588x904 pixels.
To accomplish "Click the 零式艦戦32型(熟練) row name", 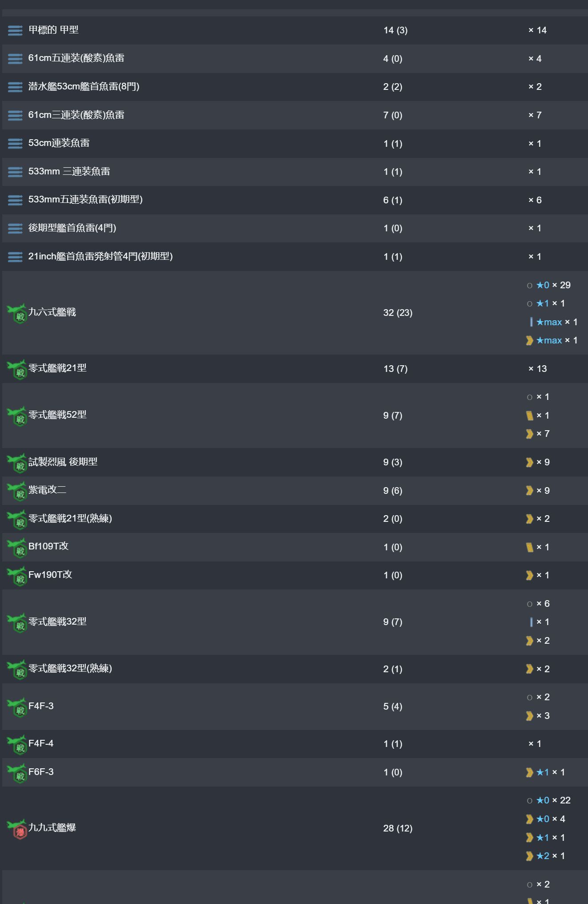I will pyautogui.click(x=70, y=668).
